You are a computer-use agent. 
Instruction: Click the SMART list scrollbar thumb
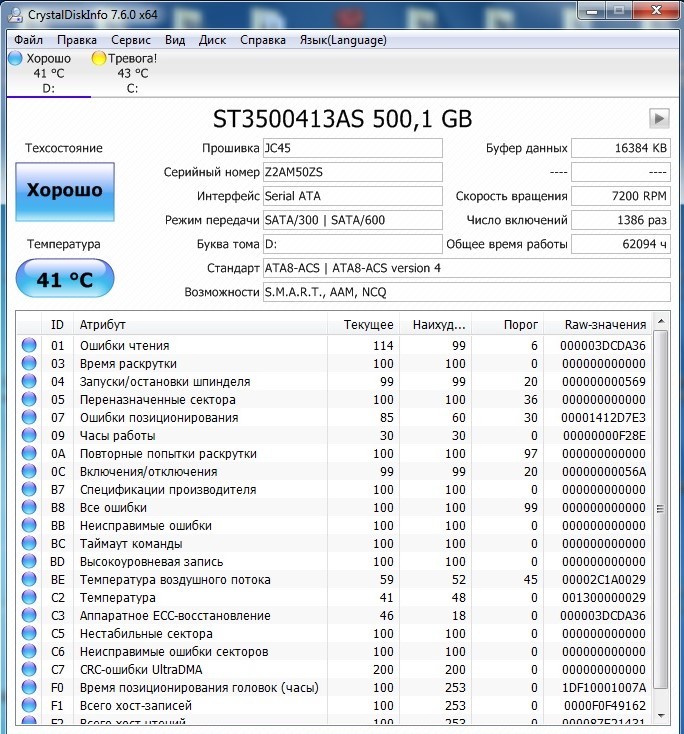click(660, 509)
